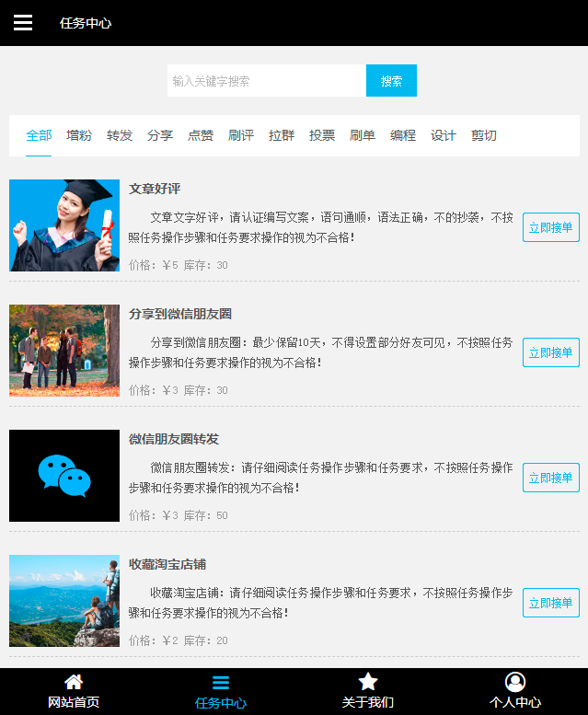Click the 价格 ¥3 库存 30 line
Screen dimensions: 588x715
(x=179, y=390)
